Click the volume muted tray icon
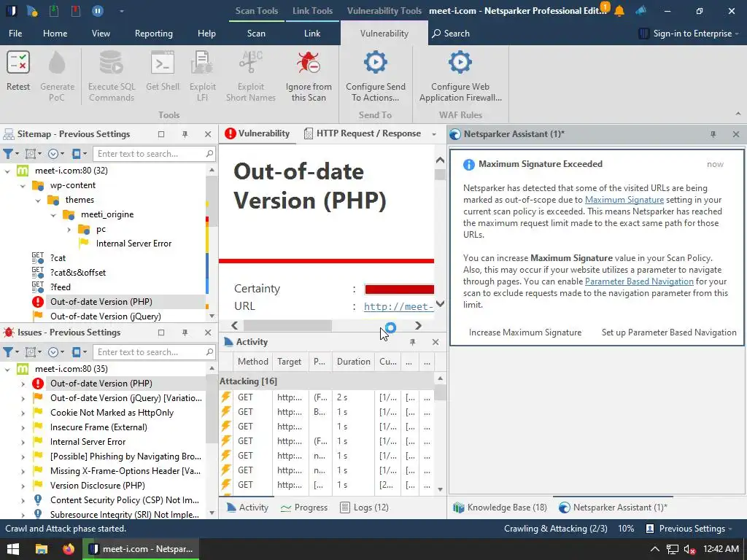Screen dimensions: 747x560 [689, 550]
